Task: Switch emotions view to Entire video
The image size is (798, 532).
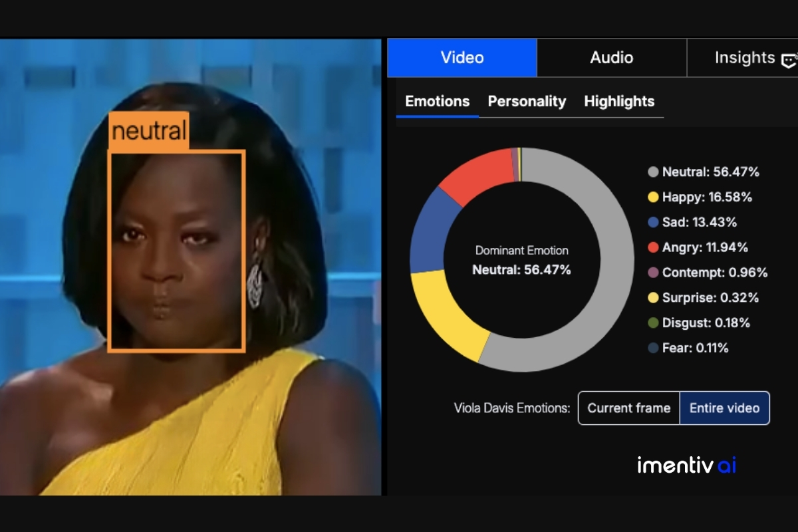Action: [x=724, y=408]
